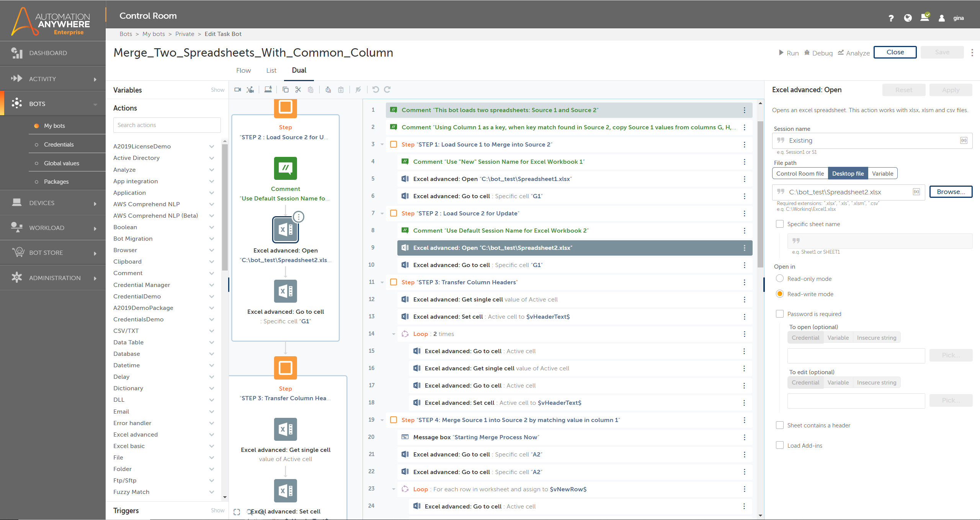Click the Private breadcrumb link

pyautogui.click(x=185, y=34)
